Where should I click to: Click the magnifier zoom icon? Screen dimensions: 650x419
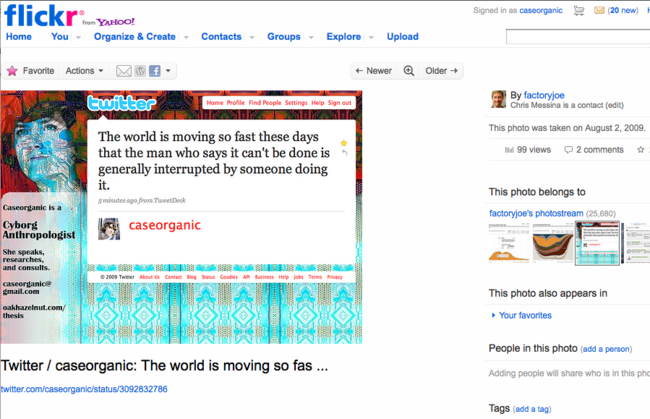pyautogui.click(x=409, y=71)
